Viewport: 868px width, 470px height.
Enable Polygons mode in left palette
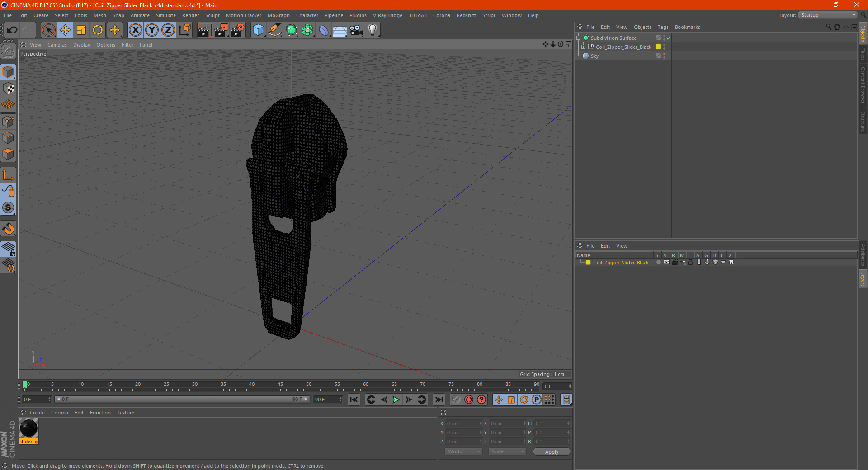(x=9, y=154)
